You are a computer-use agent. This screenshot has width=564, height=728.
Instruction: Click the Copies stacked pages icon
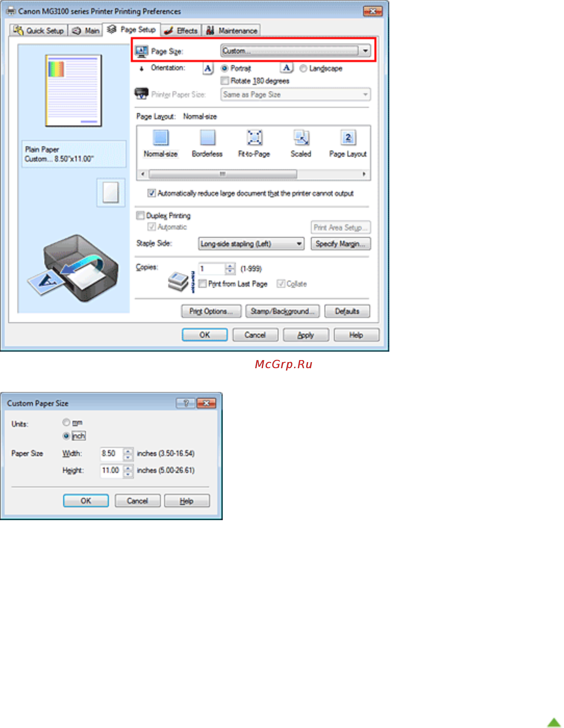click(178, 282)
